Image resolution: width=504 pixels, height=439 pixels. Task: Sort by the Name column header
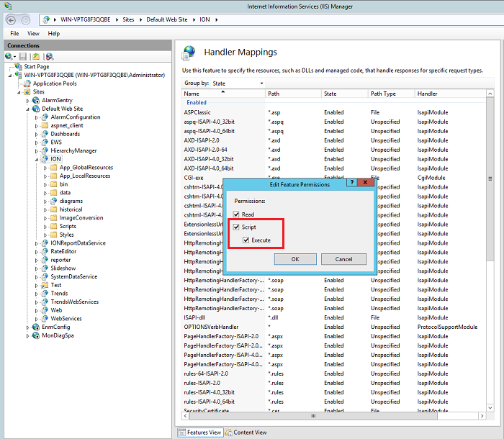tap(223, 94)
